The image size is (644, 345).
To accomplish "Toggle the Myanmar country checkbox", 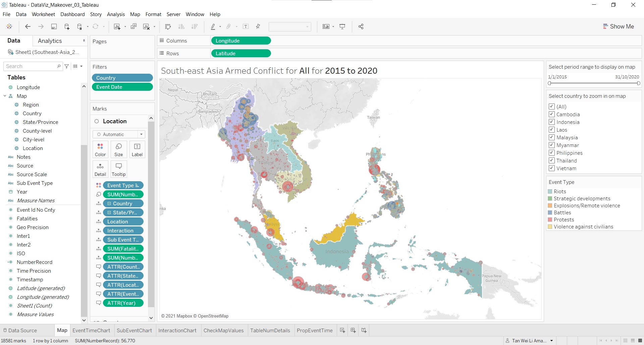I will (551, 145).
